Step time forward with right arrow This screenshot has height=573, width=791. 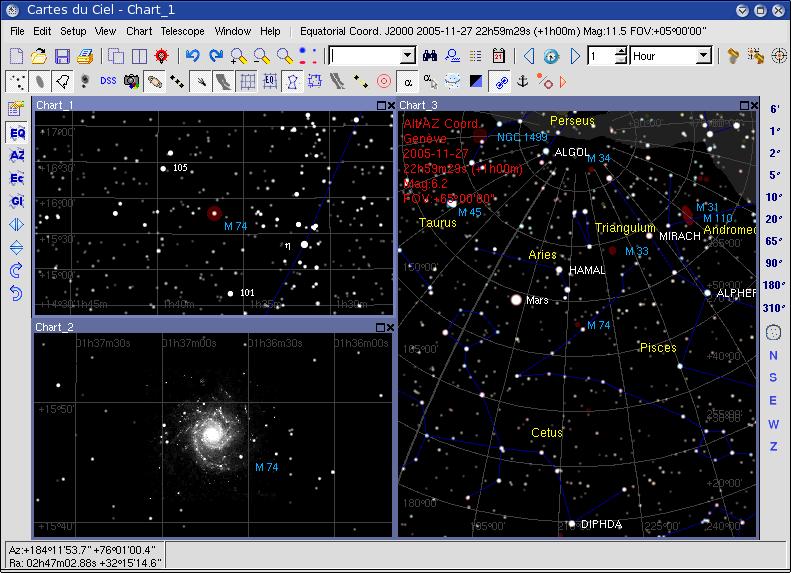[x=576, y=56]
